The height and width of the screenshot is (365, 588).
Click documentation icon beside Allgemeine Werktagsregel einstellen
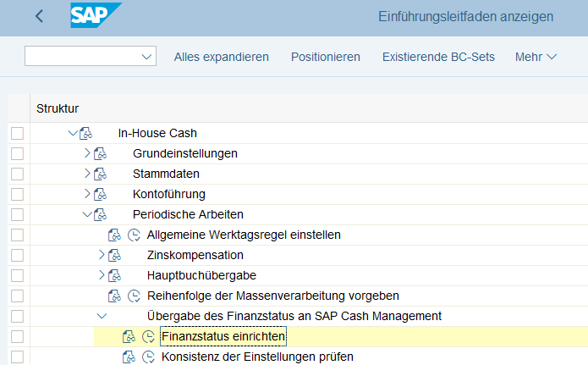[x=115, y=235]
